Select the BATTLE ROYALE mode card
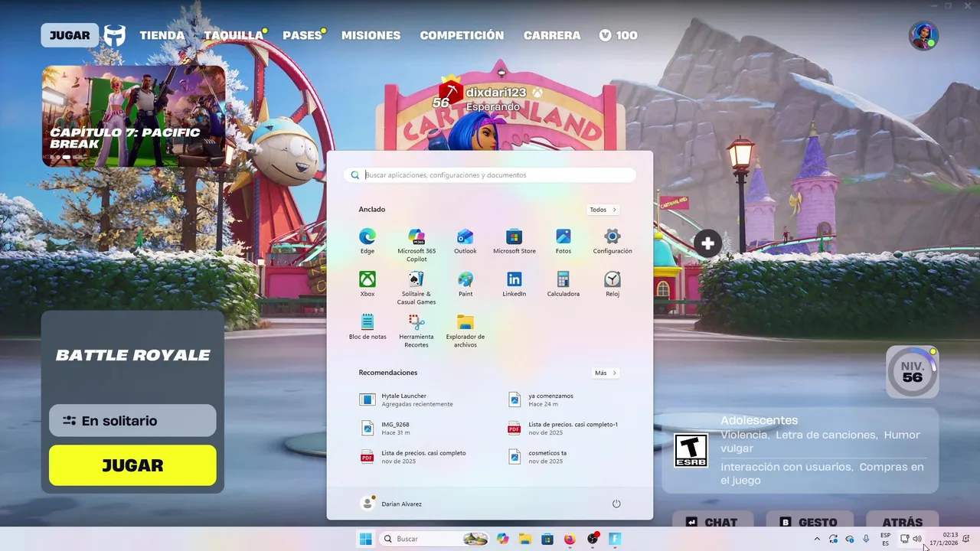Viewport: 980px width, 551px height. click(x=132, y=355)
